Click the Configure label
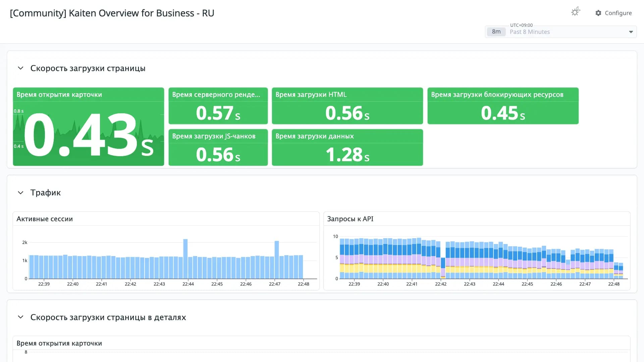Viewport: 644px width, 362px height. [618, 13]
